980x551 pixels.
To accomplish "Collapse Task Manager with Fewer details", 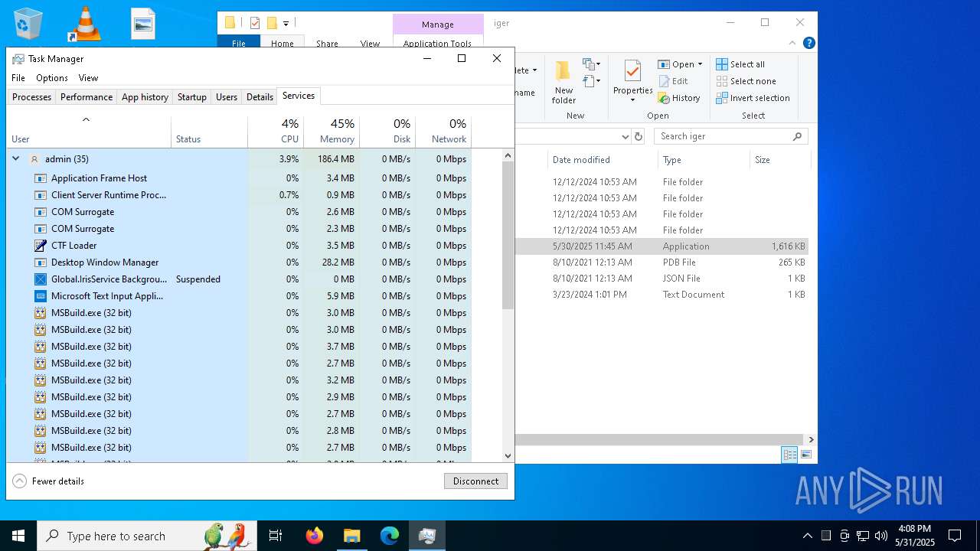I will click(49, 481).
